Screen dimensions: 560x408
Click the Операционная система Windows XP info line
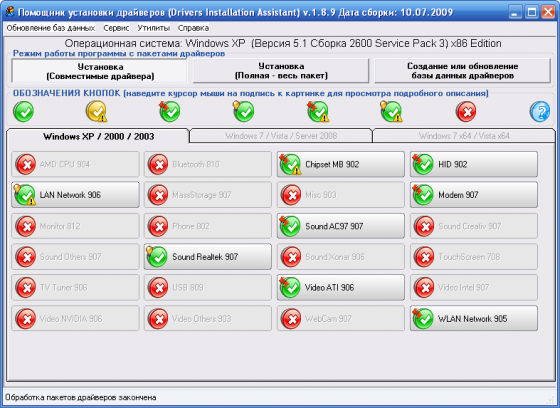[283, 43]
